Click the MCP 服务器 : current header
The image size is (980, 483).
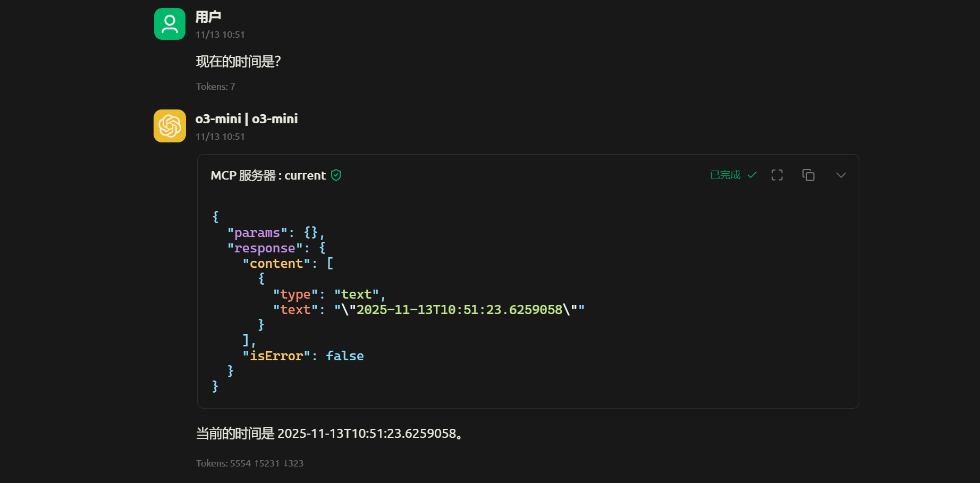point(268,175)
